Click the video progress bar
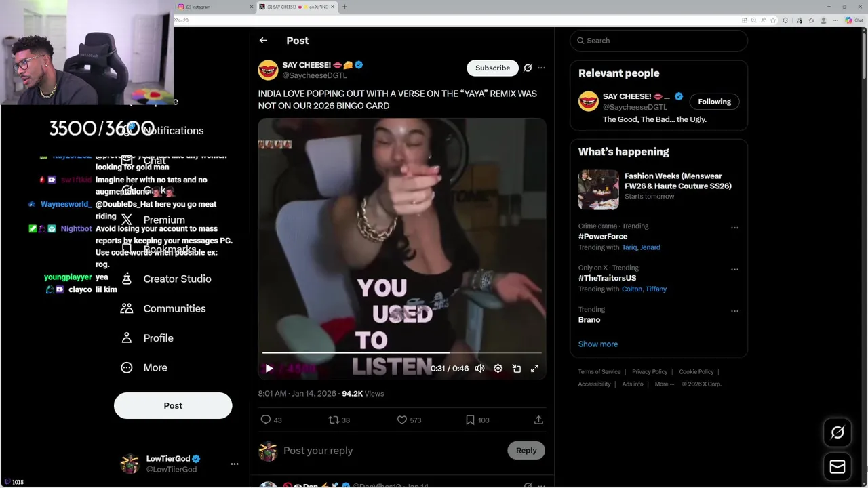This screenshot has width=868, height=488. pos(401,353)
